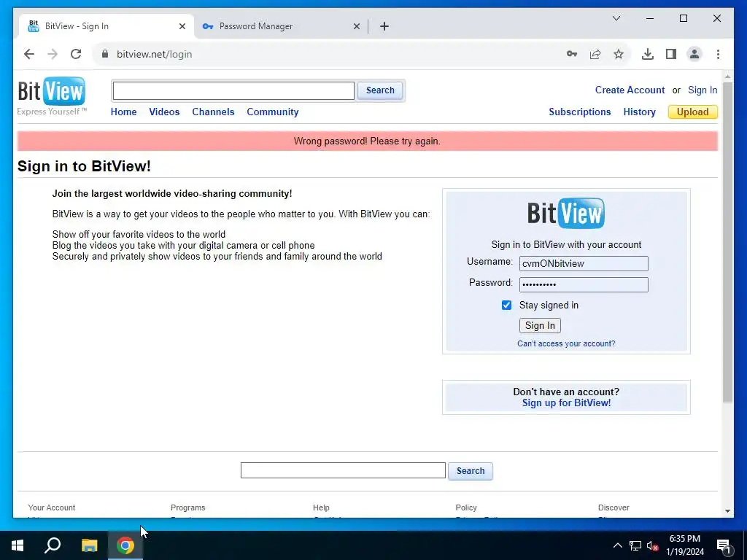Click the Policy footer heading
The image size is (747, 560).
[466, 507]
